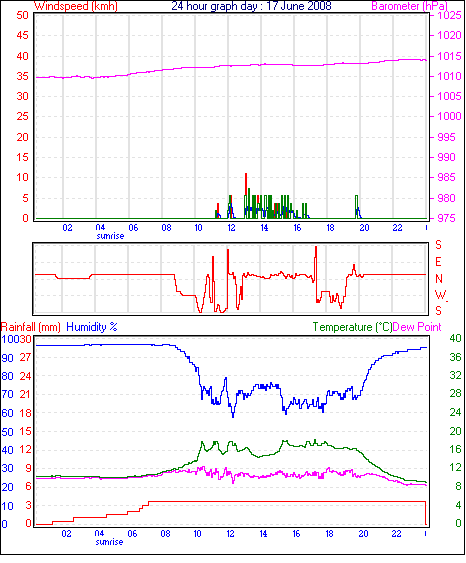Click the Temperature (°C) legend label
Viewport: 466px width, 563px height.
pyautogui.click(x=352, y=327)
